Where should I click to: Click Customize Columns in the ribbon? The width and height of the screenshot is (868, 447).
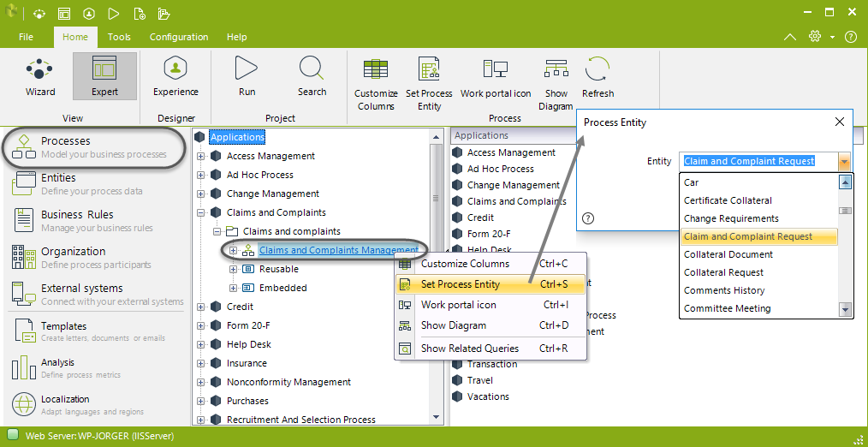tap(376, 84)
